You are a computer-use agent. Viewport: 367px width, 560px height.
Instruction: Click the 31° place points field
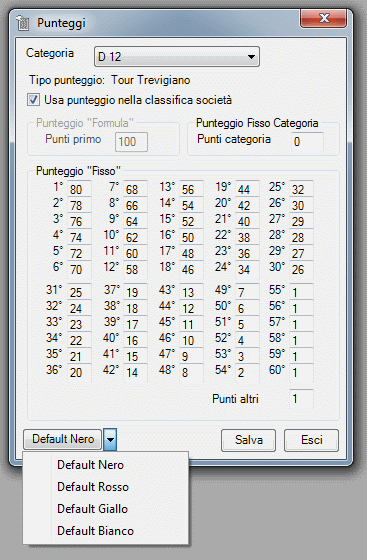tap(79, 292)
